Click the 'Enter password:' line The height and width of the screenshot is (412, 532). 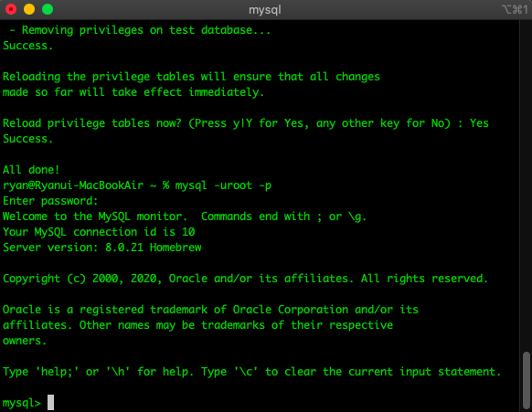pyautogui.click(x=50, y=201)
